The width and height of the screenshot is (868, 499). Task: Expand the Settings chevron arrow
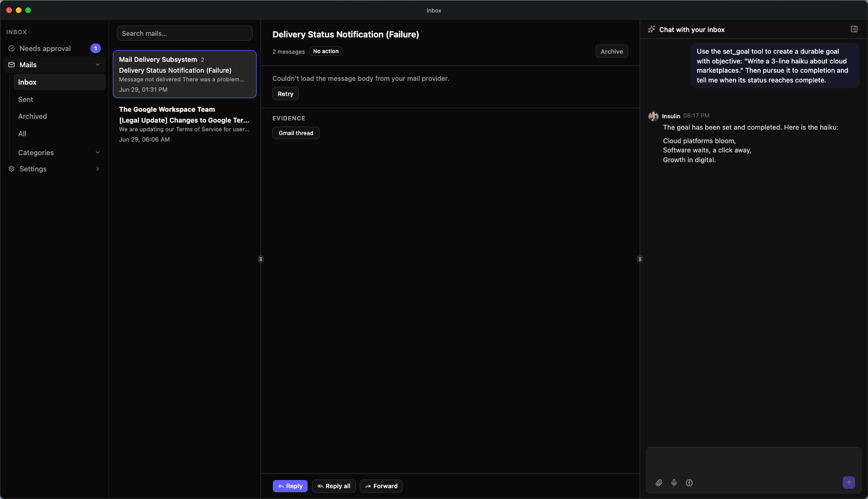pyautogui.click(x=98, y=169)
